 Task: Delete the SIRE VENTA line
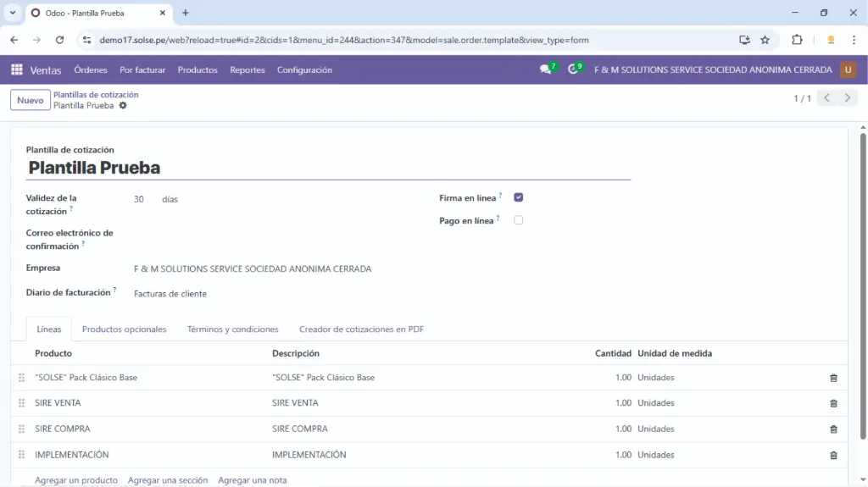(x=833, y=403)
